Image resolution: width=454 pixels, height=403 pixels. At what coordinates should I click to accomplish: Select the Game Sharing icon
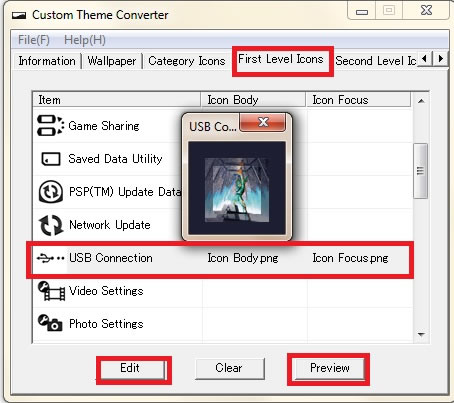50,126
